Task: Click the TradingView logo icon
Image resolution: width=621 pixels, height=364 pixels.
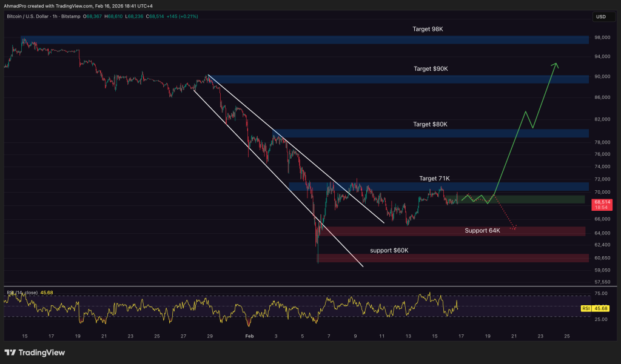Action: tap(10, 352)
